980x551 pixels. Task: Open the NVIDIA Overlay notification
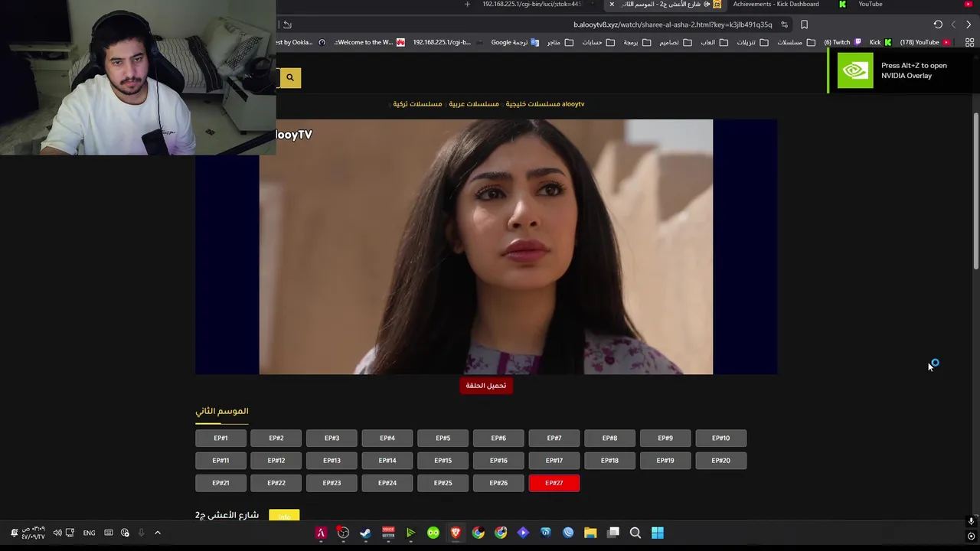click(x=903, y=70)
